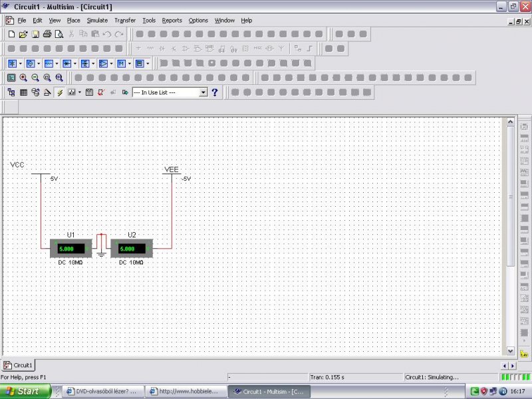This screenshot has height=399, width=532.
Task: Open the Tools menu
Action: [149, 21]
